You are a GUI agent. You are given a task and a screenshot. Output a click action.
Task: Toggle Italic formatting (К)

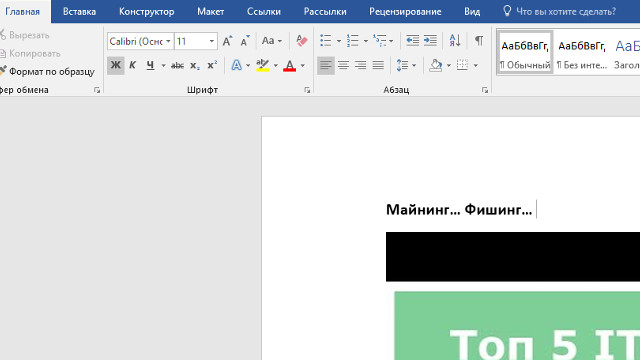click(x=132, y=65)
